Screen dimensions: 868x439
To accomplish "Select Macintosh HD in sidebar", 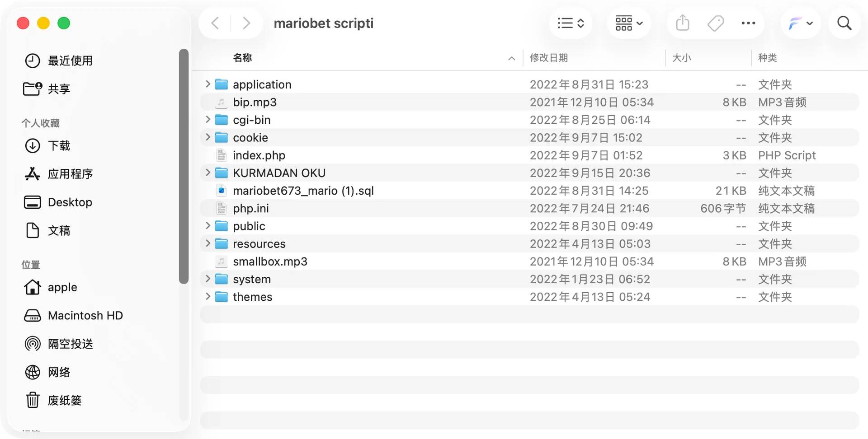I will point(73,315).
